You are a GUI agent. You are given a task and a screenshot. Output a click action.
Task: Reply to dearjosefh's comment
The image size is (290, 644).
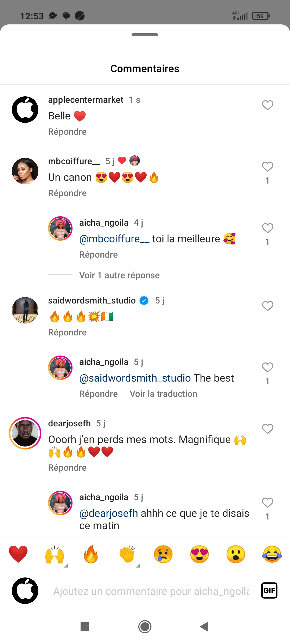67,468
